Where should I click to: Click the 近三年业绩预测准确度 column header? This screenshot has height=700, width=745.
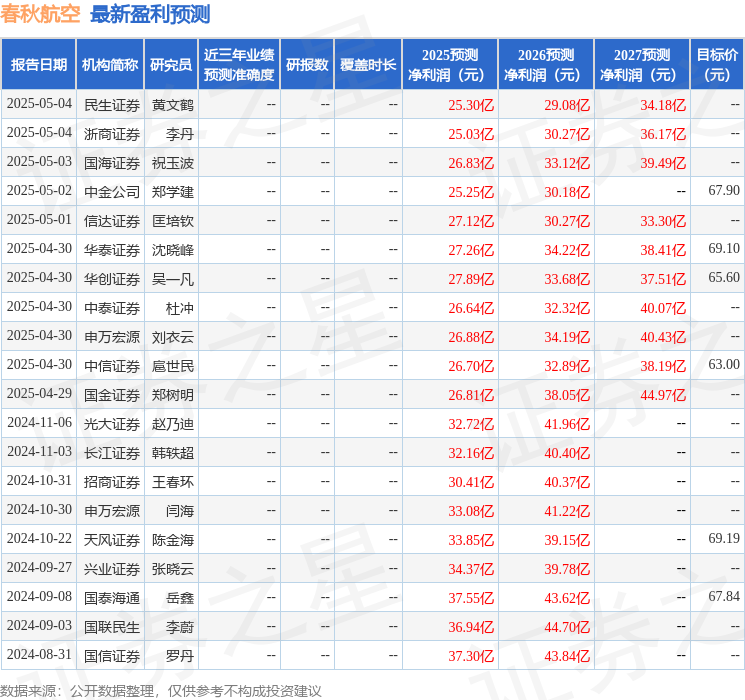(238, 65)
